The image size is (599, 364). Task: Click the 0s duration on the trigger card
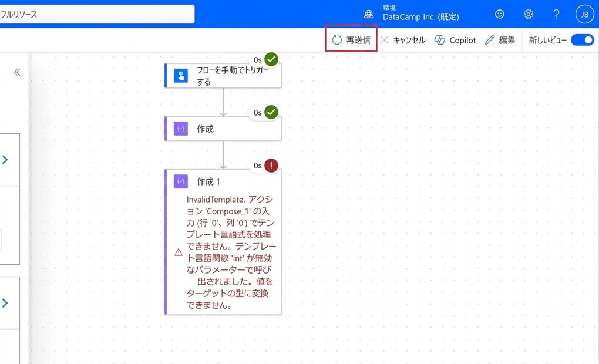pos(258,60)
